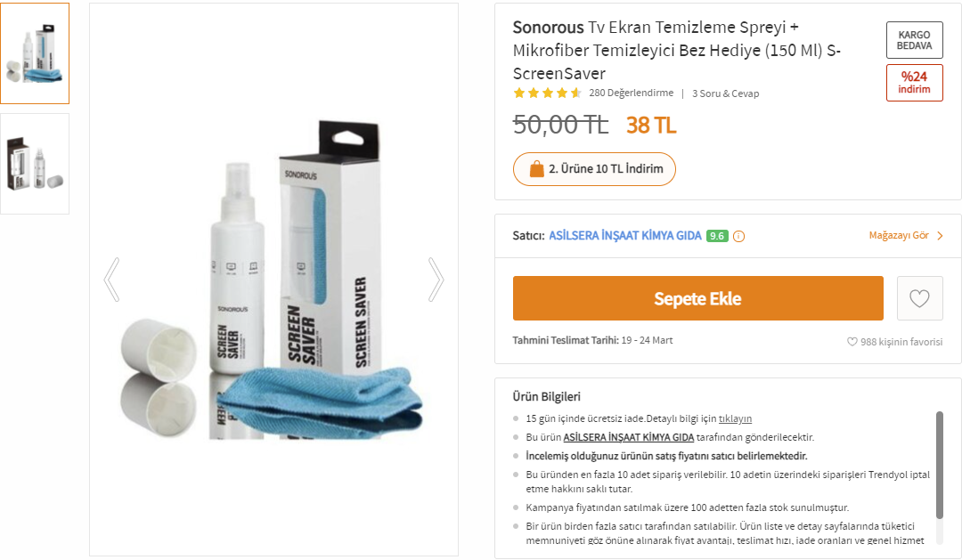Click the Ürün Bilgileri panel scrollbar
This screenshot has height=560, width=962.
click(x=940, y=465)
